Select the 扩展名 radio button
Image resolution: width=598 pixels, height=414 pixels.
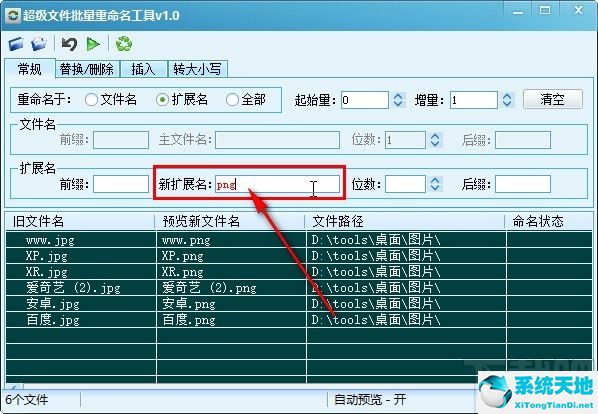tap(162, 100)
